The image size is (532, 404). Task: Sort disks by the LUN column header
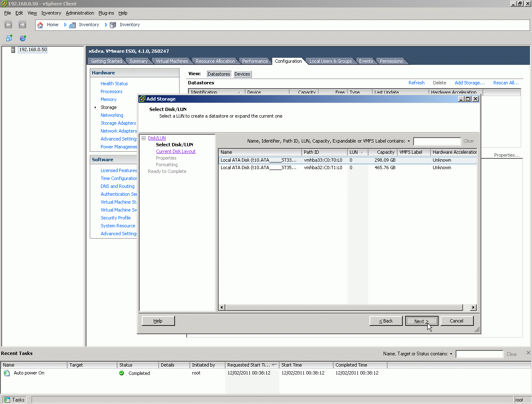pos(358,153)
